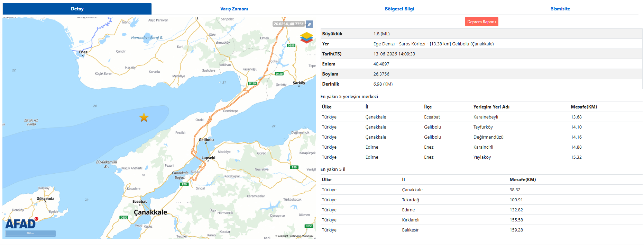Select the Detay tab
This screenshot has height=245, width=644.
click(77, 9)
